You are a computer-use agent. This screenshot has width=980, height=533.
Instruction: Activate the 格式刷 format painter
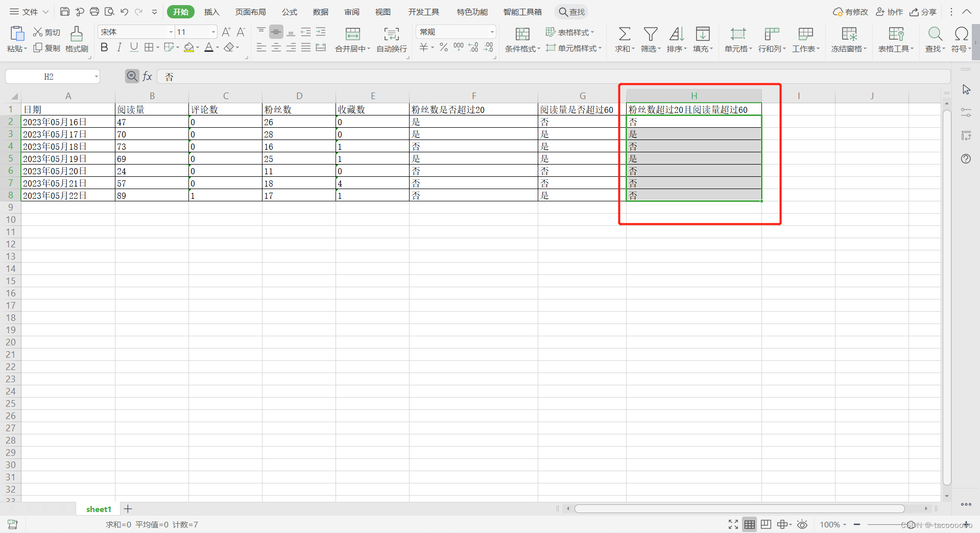(77, 39)
